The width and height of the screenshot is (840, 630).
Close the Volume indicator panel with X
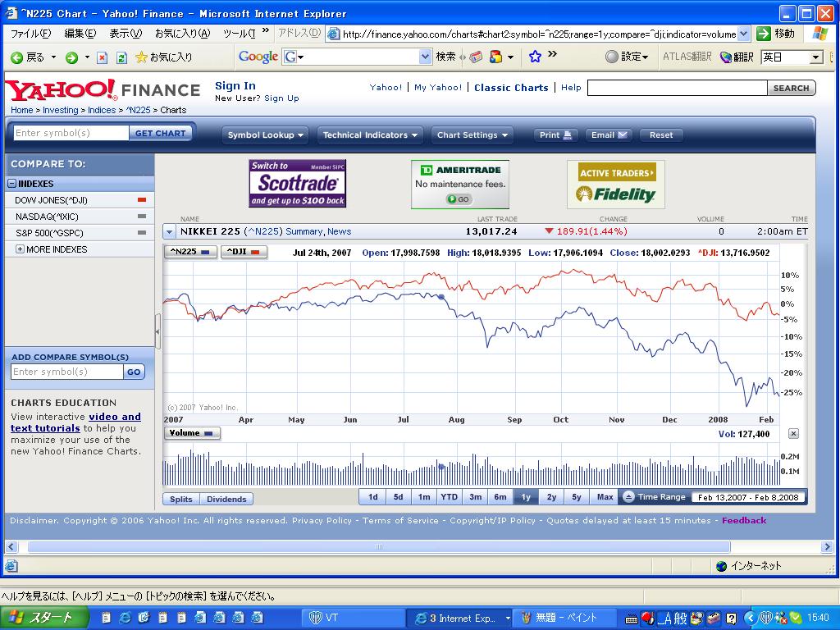click(794, 433)
